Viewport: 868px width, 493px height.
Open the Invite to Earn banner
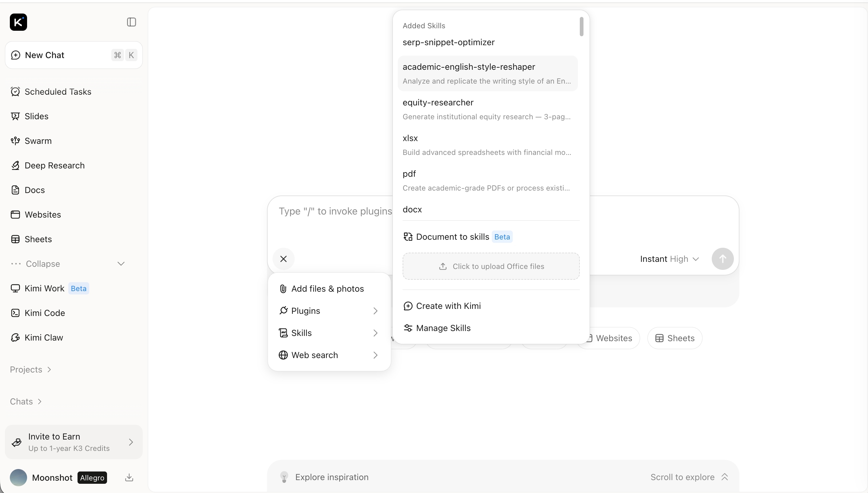pos(74,442)
